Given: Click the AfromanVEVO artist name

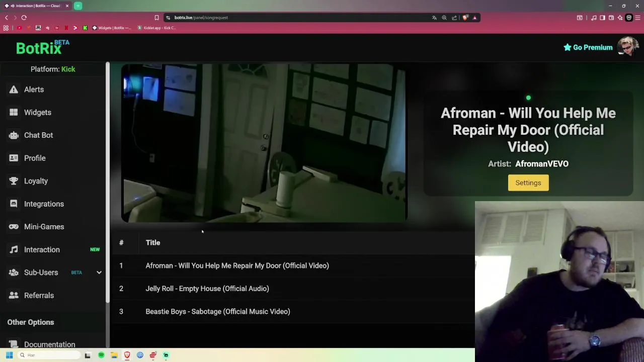Looking at the screenshot, I should pyautogui.click(x=542, y=164).
